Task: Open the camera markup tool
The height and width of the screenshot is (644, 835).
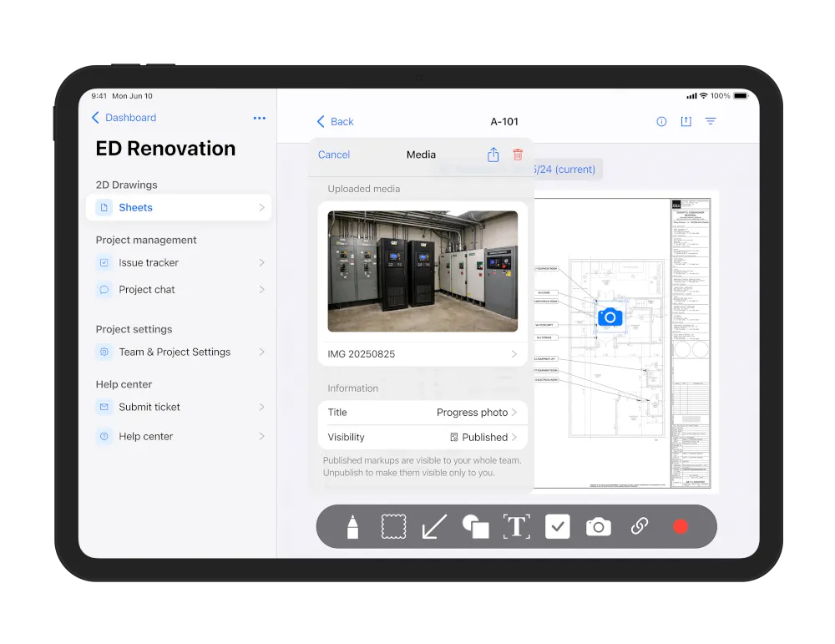Action: click(598, 526)
